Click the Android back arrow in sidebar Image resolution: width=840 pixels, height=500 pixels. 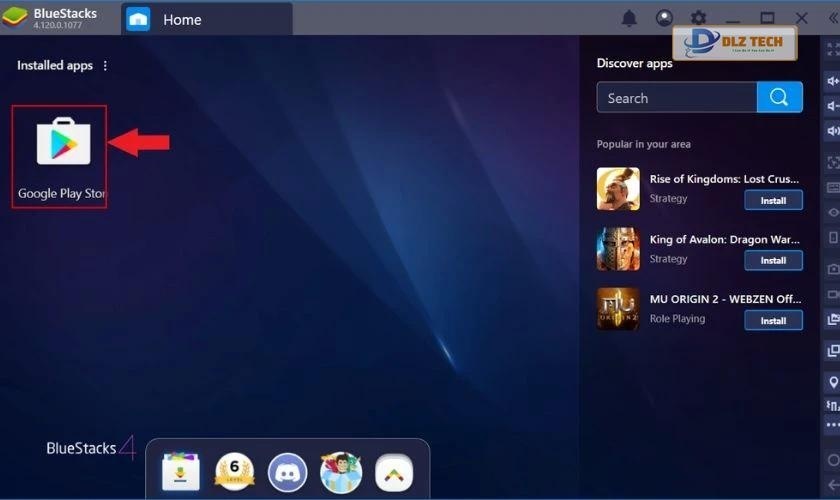click(833, 486)
